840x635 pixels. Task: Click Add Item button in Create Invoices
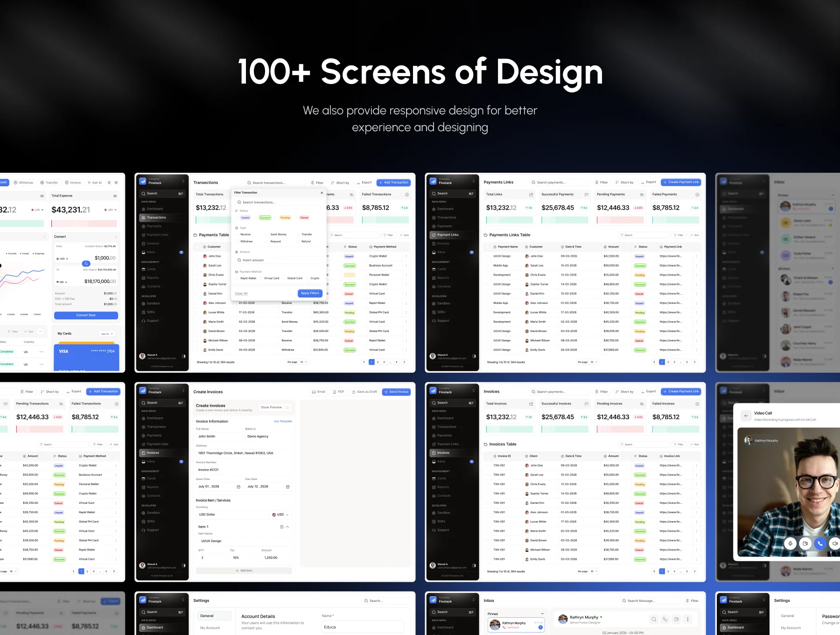pyautogui.click(x=244, y=571)
